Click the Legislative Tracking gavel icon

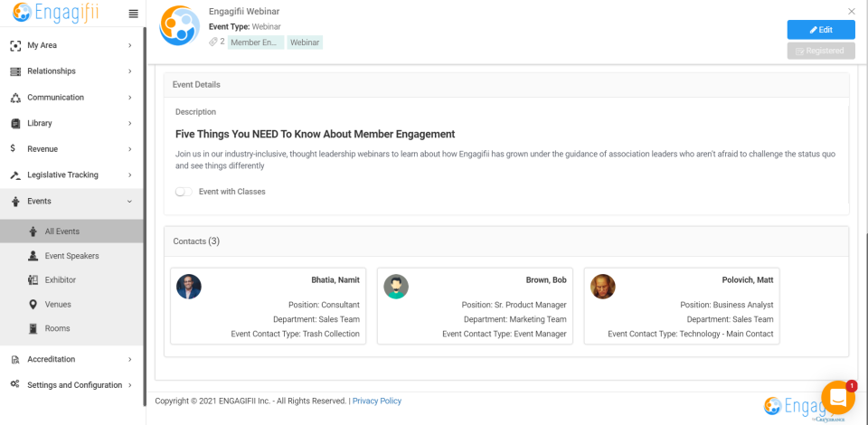15,175
